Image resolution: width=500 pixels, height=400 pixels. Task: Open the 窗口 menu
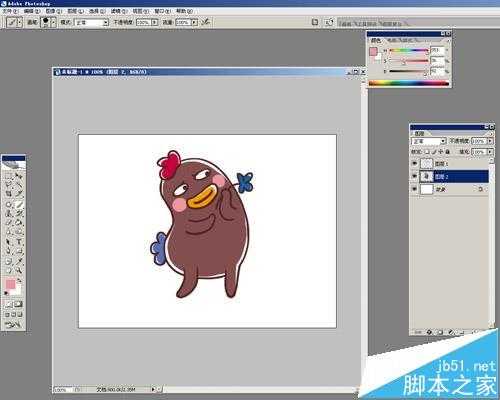click(x=162, y=11)
